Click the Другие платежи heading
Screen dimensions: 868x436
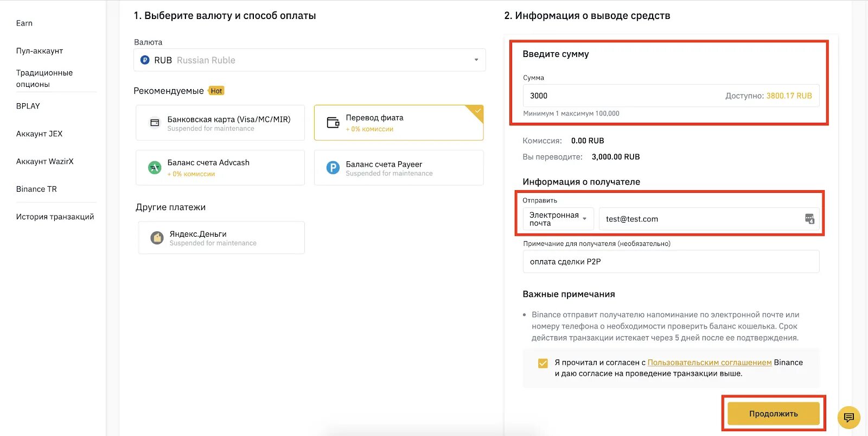pyautogui.click(x=170, y=207)
